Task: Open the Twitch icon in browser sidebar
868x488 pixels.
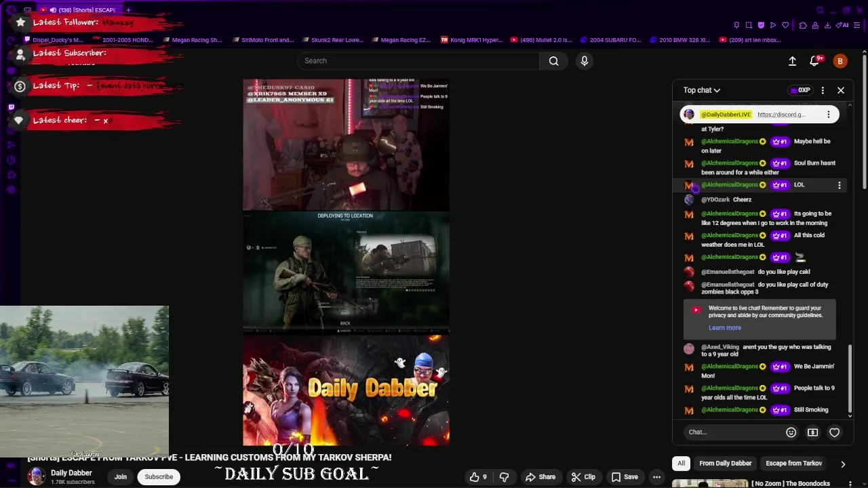Action: (11, 107)
